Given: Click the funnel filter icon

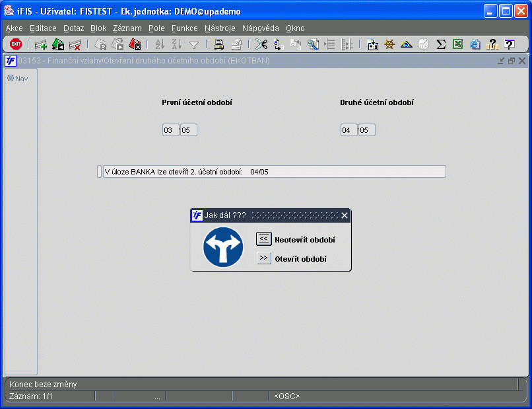Looking at the screenshot, I should [194, 45].
